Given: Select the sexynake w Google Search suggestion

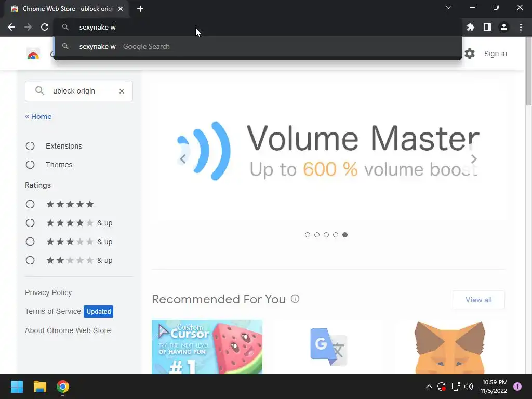Looking at the screenshot, I should [x=258, y=46].
